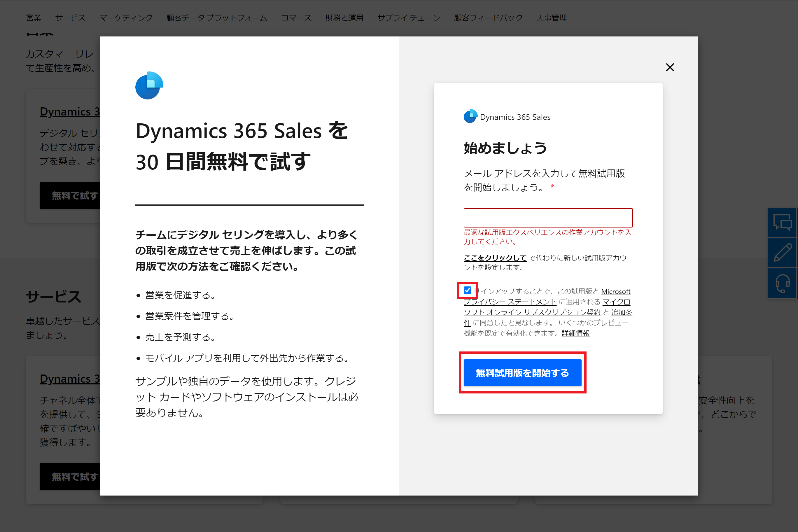The width and height of the screenshot is (798, 532).
Task: Select サプライ チェーン in the top navigation
Action: (x=409, y=17)
